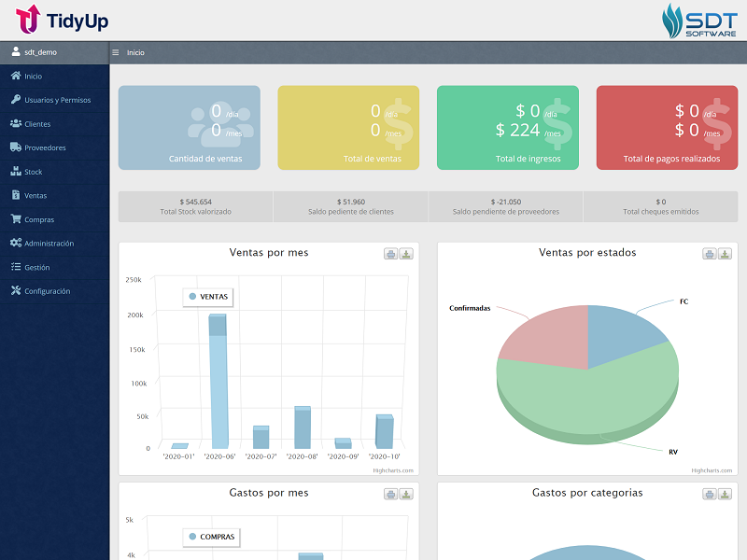The image size is (747, 560).
Task: Print the Ventas por estados chart
Action: coord(710,254)
